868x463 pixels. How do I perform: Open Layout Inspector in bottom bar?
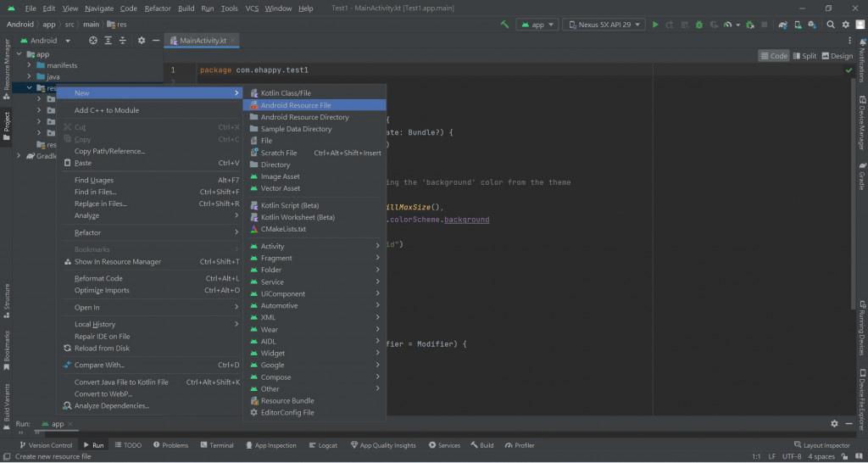click(821, 445)
